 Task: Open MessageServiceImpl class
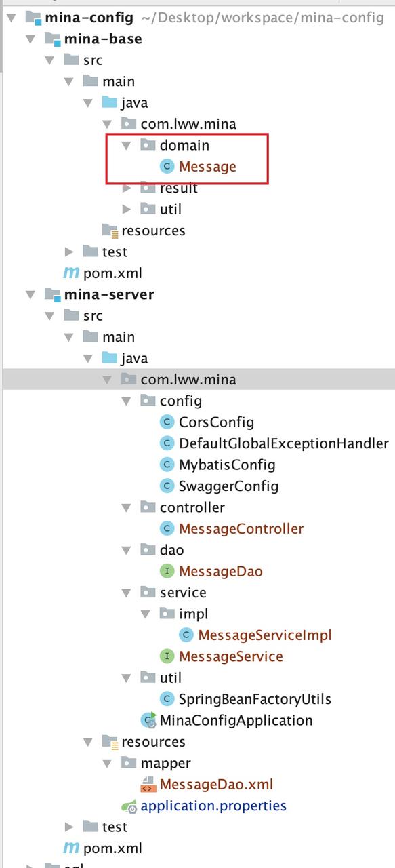point(265,635)
